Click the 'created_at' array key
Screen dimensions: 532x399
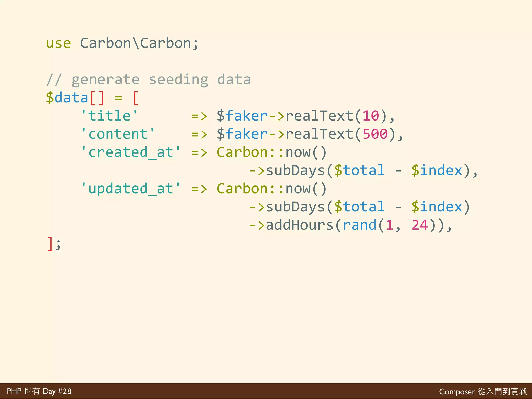(131, 152)
